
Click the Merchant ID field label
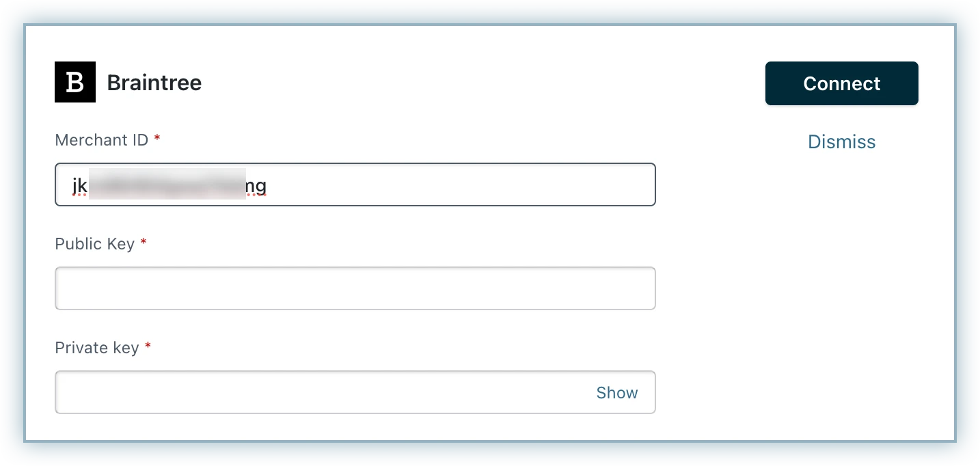coord(101,140)
